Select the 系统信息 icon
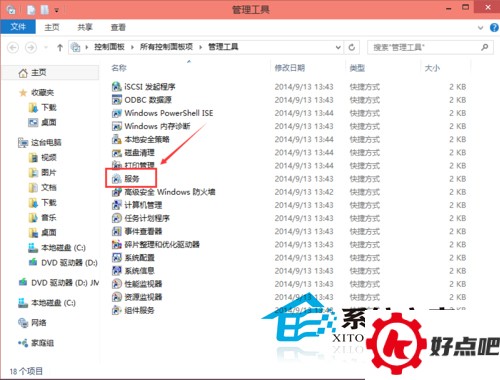500x380 pixels. pos(116,271)
